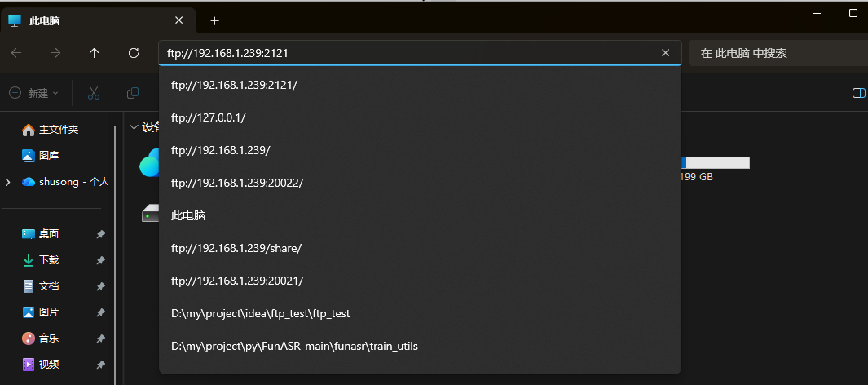
Task: Choose ftp://192.168.1.239:2121/ suggestion
Action: [234, 85]
